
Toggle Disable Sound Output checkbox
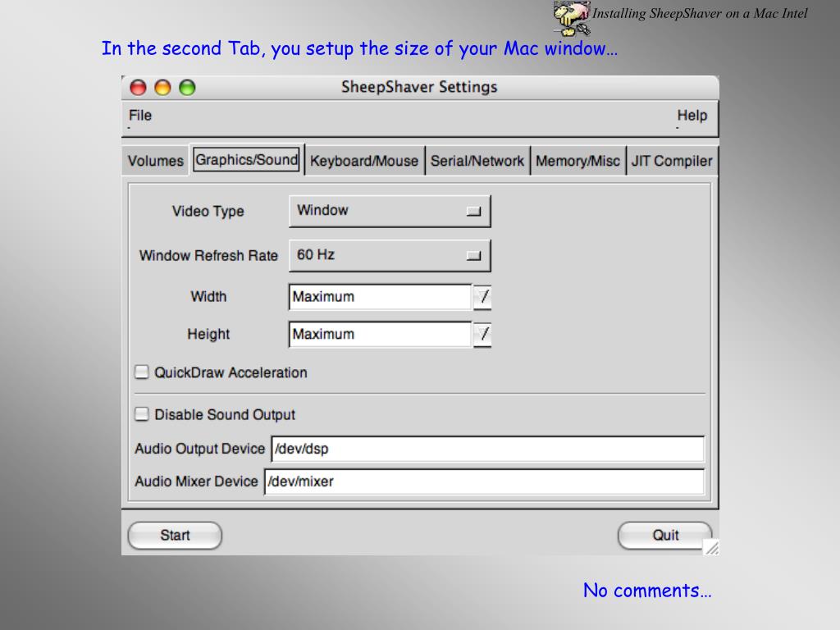click(141, 413)
